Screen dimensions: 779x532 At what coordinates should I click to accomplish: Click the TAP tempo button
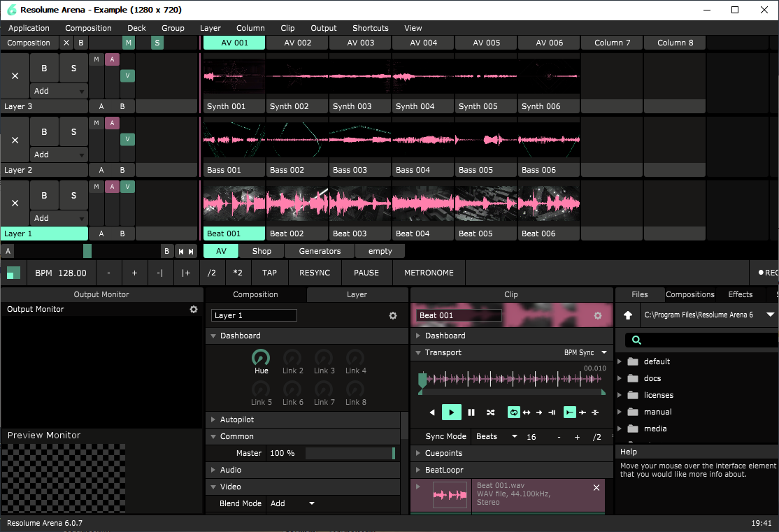[269, 273]
